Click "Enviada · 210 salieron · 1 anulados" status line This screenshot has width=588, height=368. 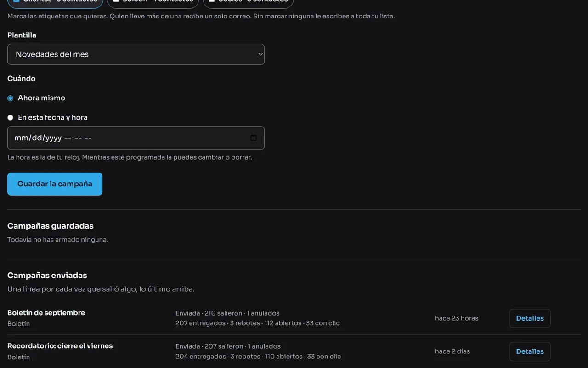[x=227, y=313]
